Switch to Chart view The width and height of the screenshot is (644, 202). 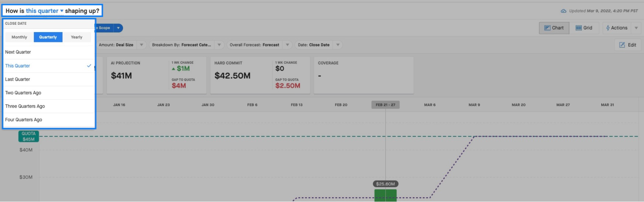point(554,28)
